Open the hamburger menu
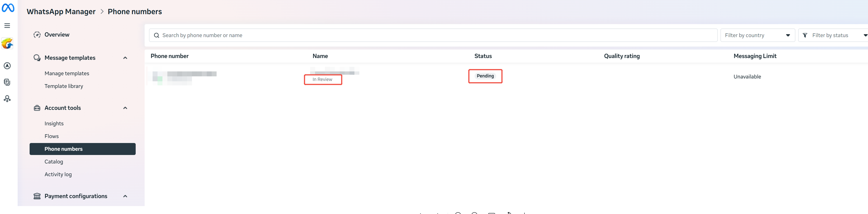 click(7, 26)
